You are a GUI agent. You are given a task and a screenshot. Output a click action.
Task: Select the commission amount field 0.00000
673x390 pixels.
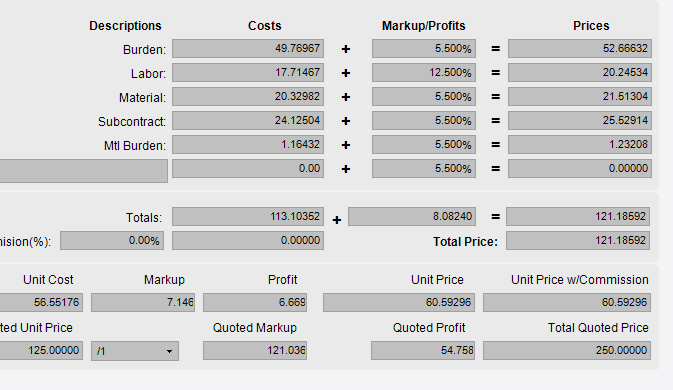coord(248,241)
